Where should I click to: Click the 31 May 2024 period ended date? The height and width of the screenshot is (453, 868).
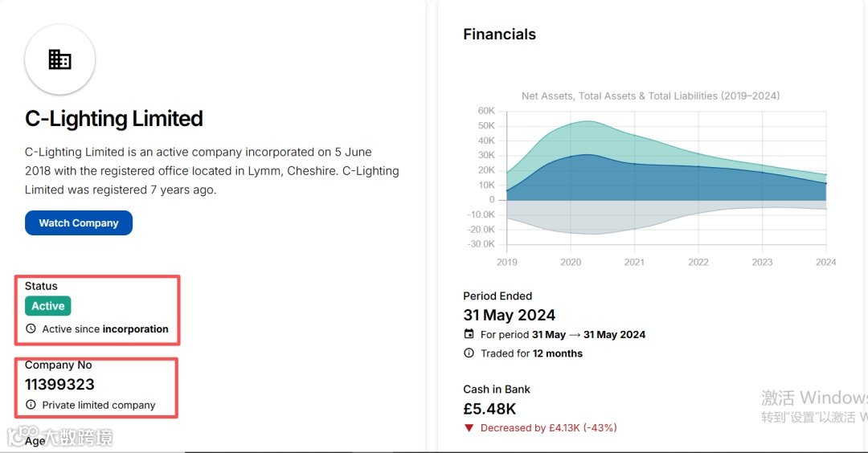509,315
